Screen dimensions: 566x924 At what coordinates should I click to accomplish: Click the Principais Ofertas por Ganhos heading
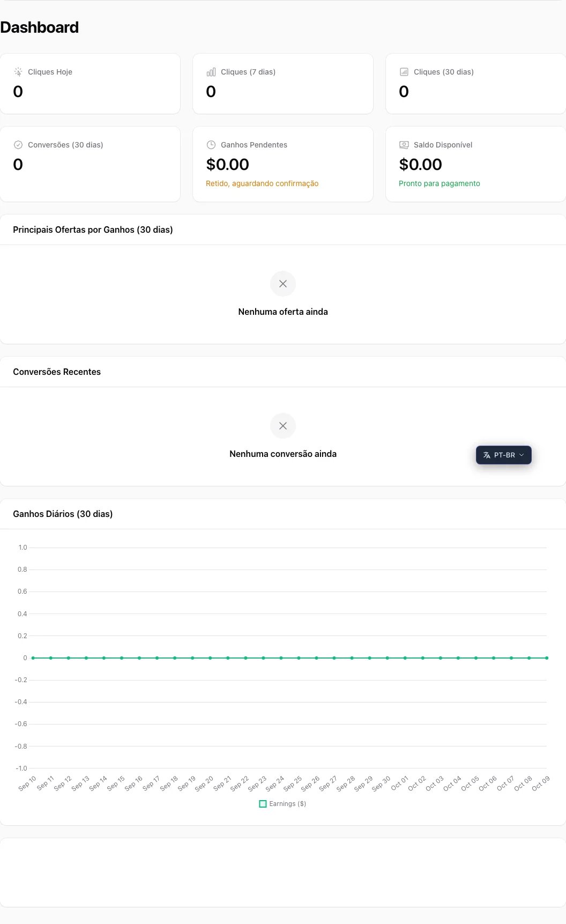(93, 230)
